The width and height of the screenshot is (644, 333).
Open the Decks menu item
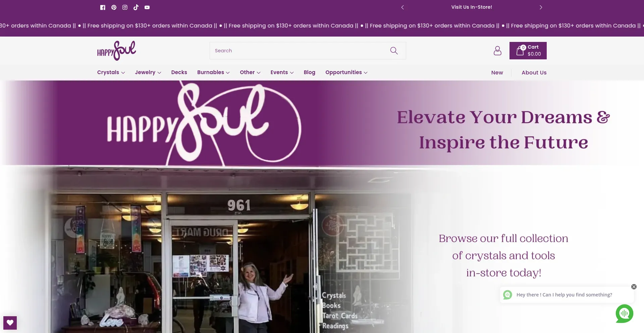[179, 72]
